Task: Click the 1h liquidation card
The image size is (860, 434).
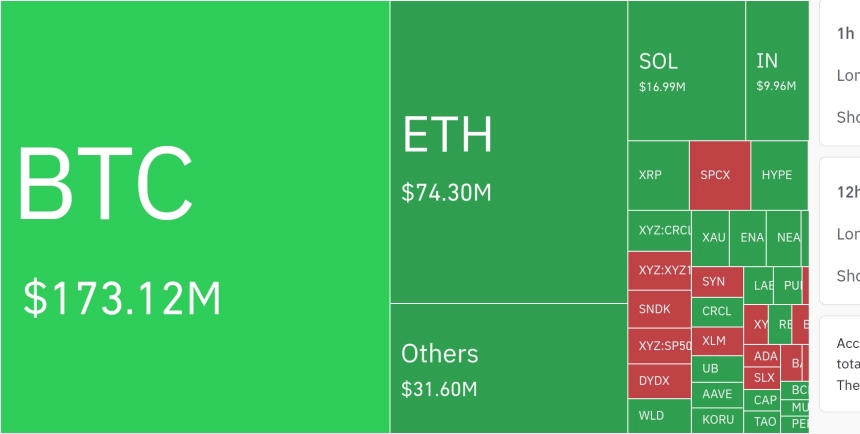Action: click(840, 72)
